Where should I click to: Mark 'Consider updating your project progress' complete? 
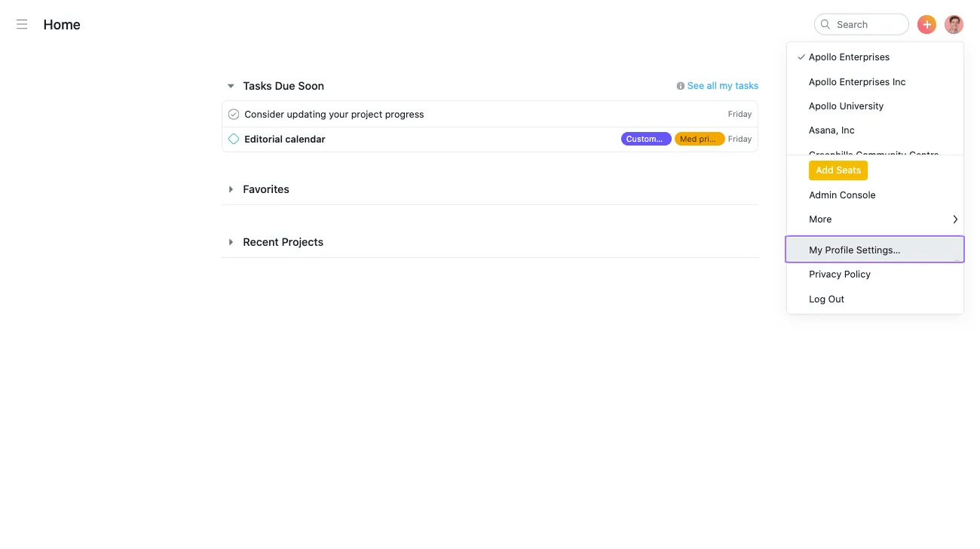point(234,115)
